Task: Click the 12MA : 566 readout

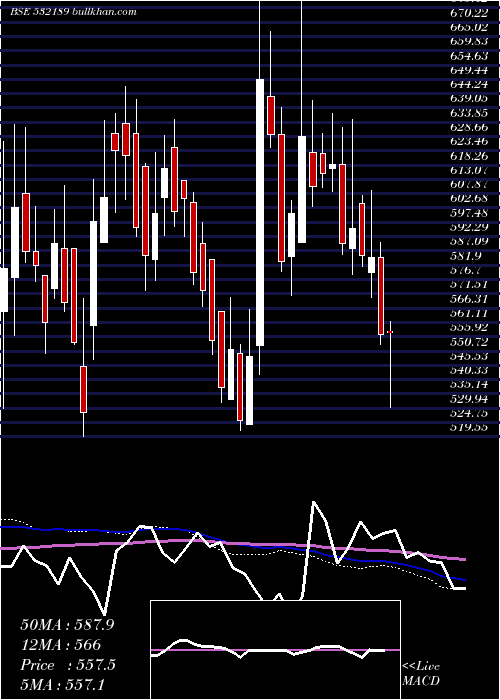Action: [61, 645]
